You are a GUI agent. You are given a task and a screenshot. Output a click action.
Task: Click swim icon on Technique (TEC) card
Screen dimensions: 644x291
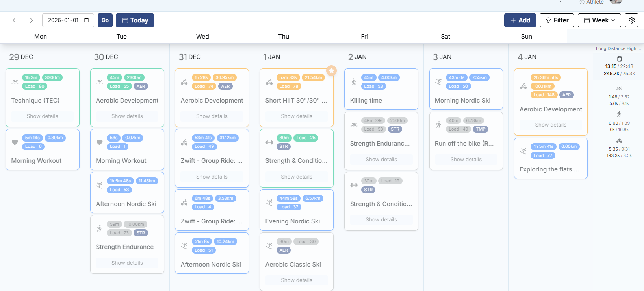[x=15, y=82]
